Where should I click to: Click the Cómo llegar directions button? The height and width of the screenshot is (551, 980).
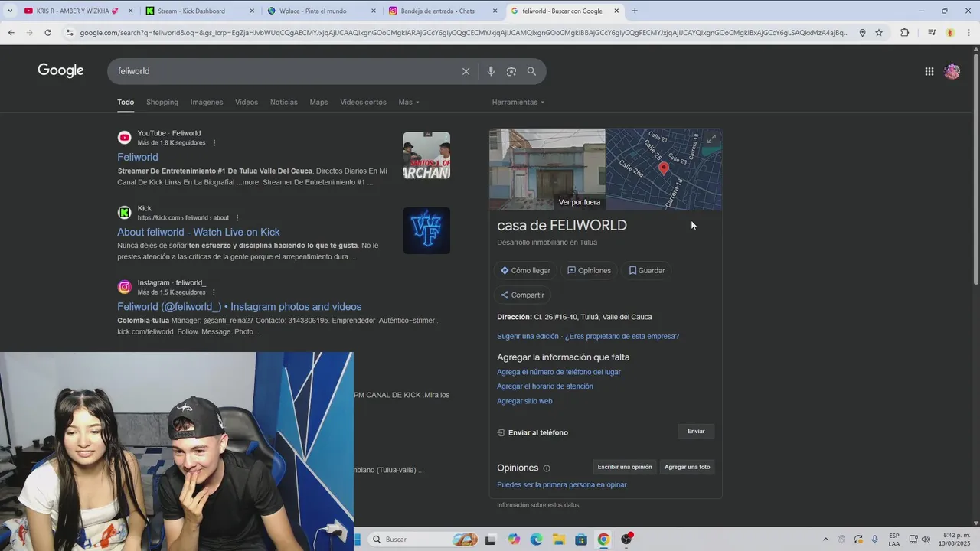point(525,270)
